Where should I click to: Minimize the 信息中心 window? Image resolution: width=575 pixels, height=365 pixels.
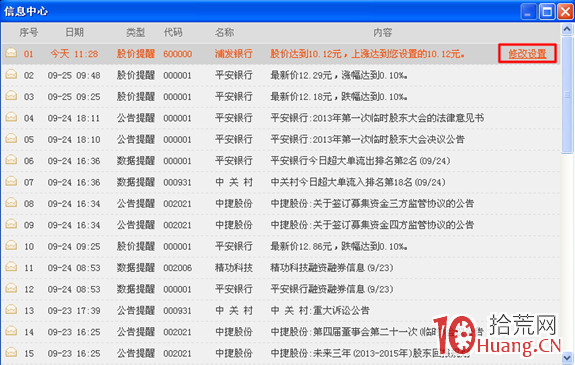[x=528, y=12]
